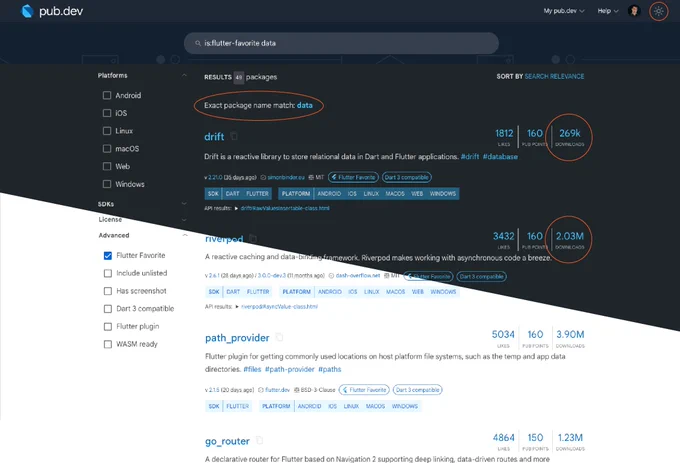Click the #path-provider topic tag

click(x=290, y=369)
